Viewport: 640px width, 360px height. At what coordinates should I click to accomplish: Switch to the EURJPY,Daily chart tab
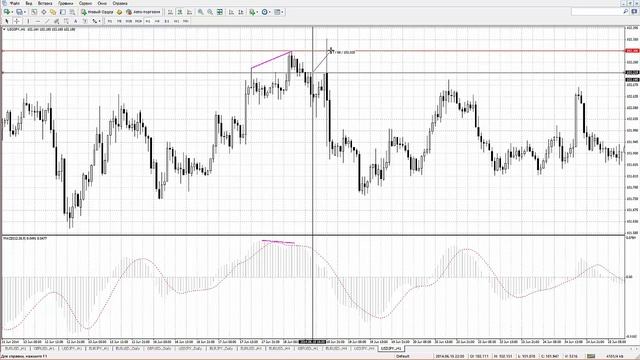221,349
